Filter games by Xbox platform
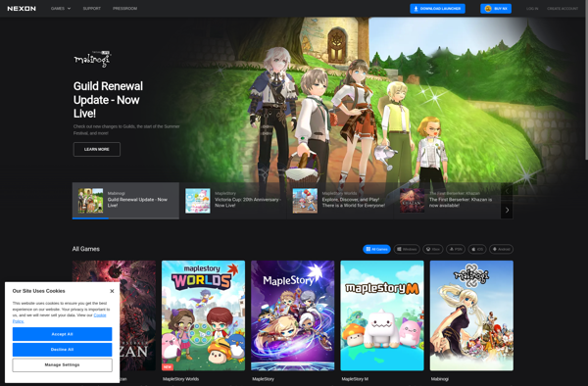The image size is (588, 386). 433,249
